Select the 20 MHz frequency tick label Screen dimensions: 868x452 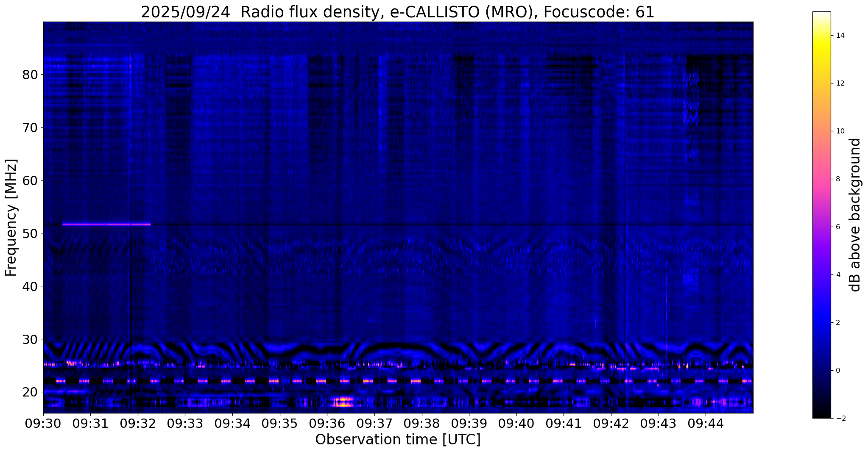coord(30,392)
